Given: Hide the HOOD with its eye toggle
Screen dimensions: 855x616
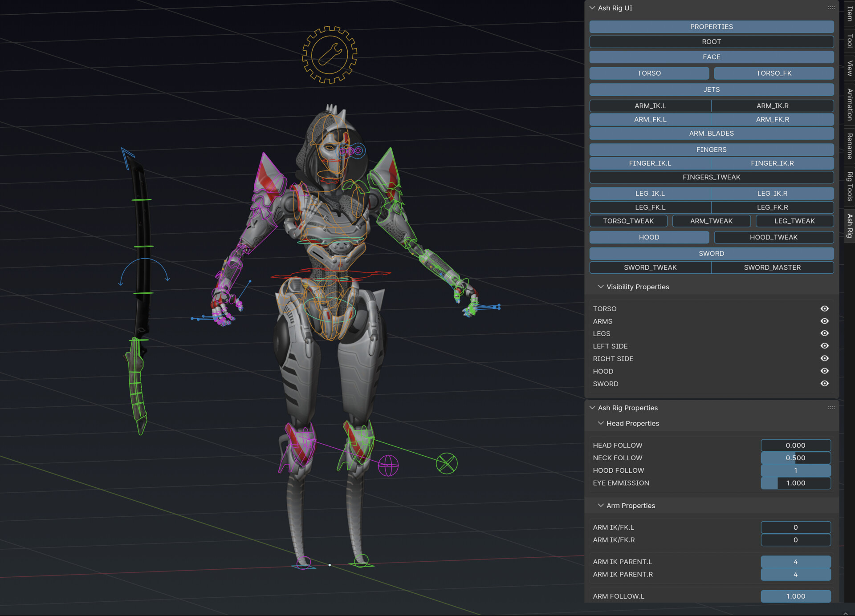Looking at the screenshot, I should coord(824,371).
